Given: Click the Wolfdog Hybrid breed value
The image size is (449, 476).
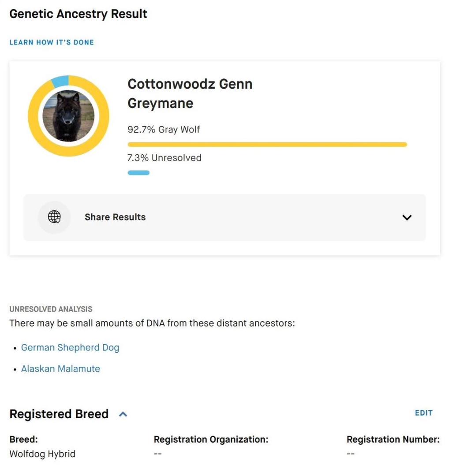Looking at the screenshot, I should pos(42,454).
